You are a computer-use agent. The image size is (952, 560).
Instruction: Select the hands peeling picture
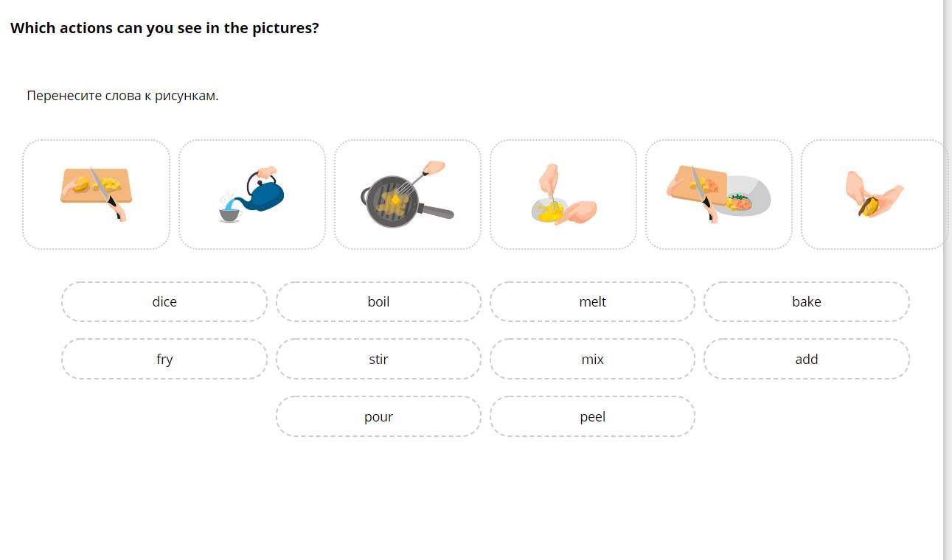[x=874, y=195]
